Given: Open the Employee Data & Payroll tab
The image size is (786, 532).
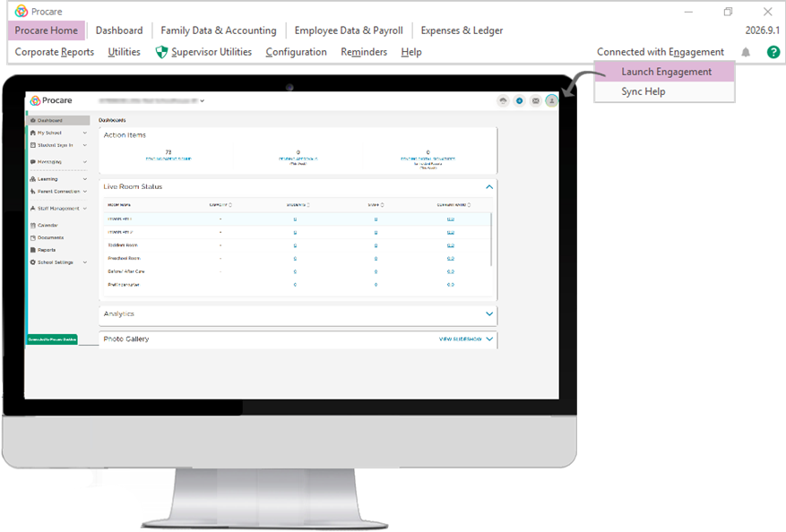Looking at the screenshot, I should pos(349,30).
